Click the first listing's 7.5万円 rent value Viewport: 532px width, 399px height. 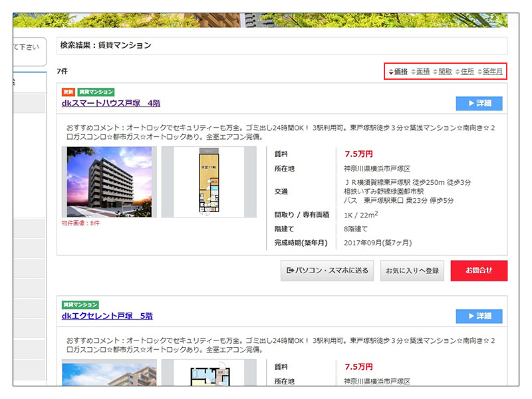pyautogui.click(x=358, y=154)
